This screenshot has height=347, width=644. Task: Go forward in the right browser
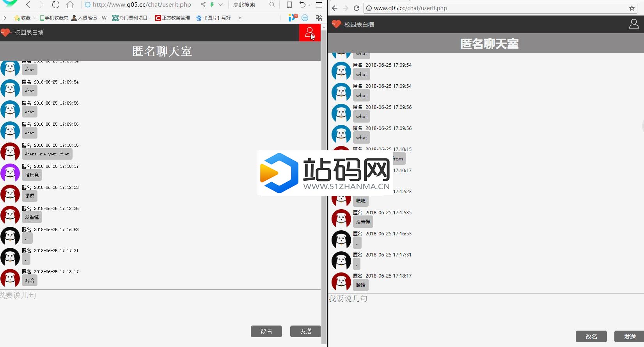click(346, 8)
